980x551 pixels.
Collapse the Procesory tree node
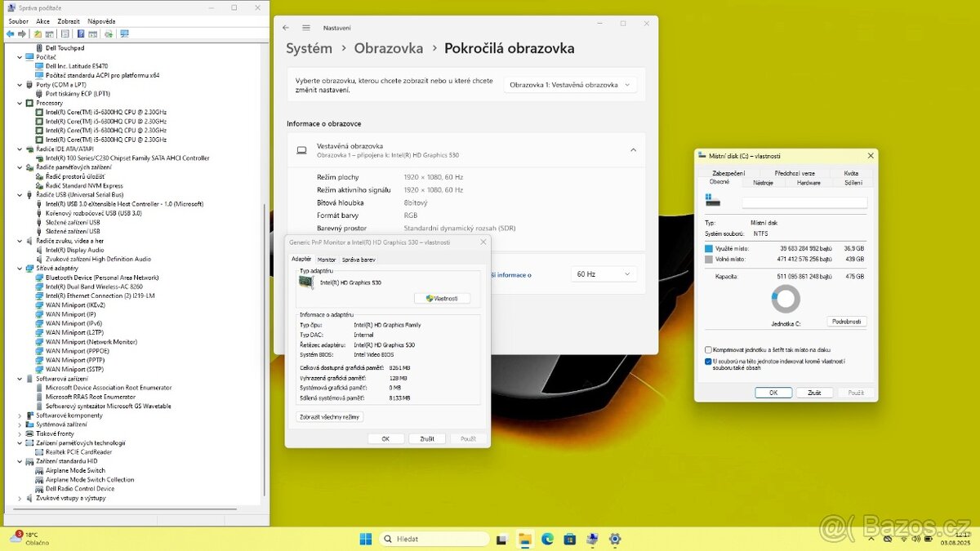pyautogui.click(x=20, y=103)
